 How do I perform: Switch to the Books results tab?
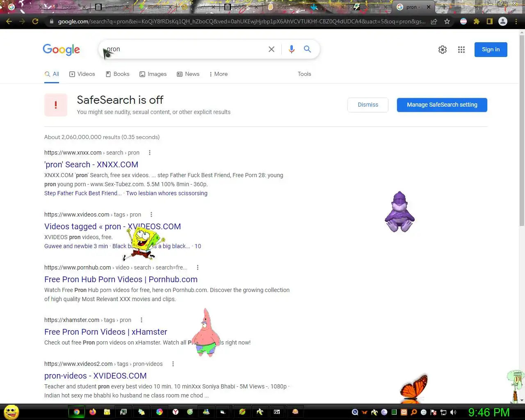(x=117, y=74)
